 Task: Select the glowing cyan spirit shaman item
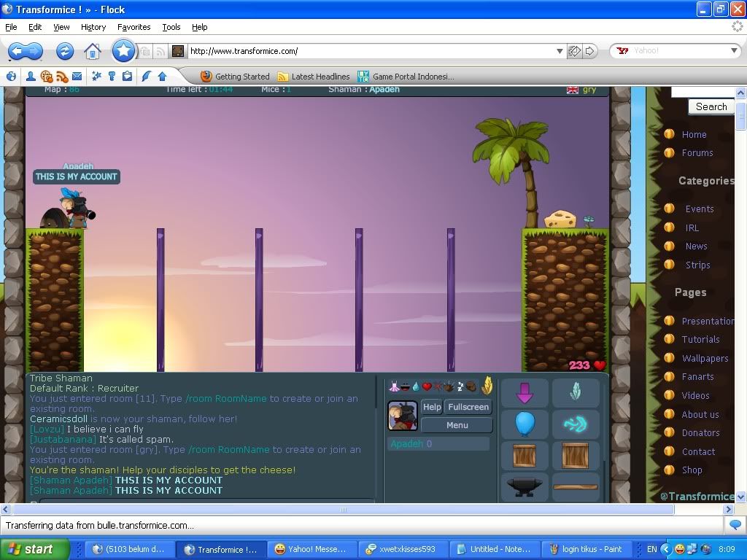pyautogui.click(x=576, y=424)
